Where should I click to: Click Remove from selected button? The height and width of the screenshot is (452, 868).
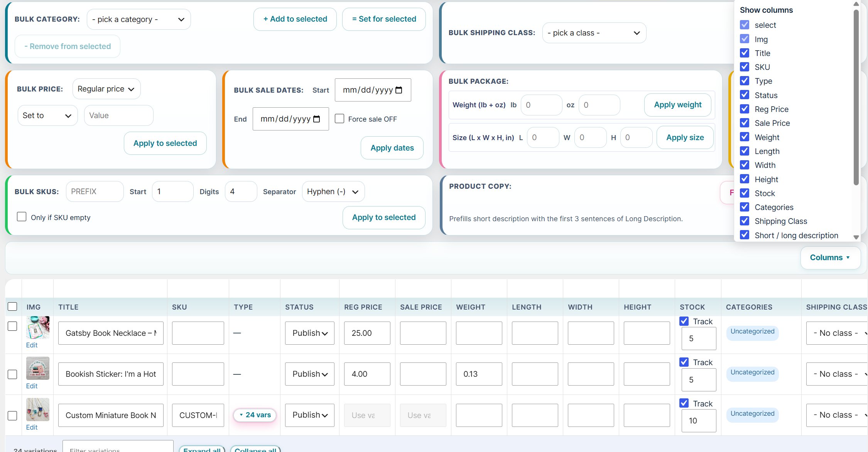68,46
